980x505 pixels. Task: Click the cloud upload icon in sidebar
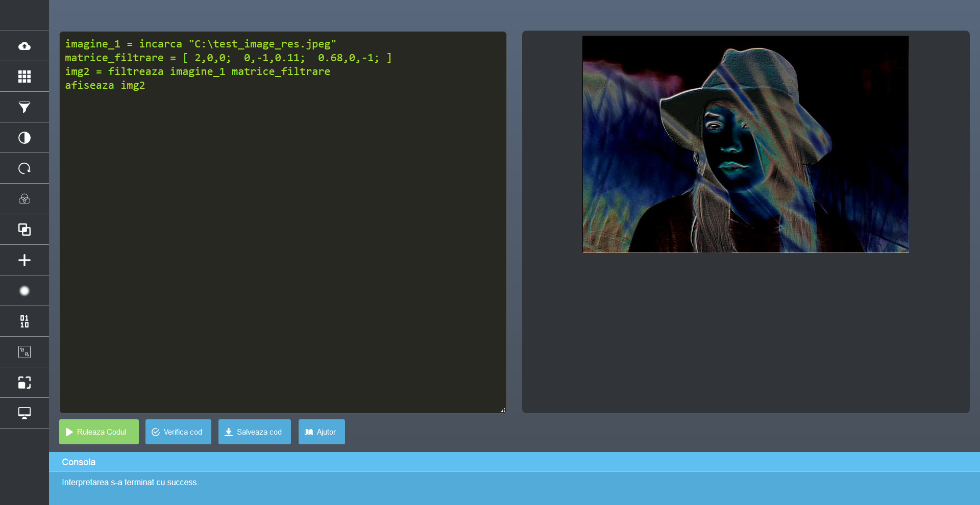pyautogui.click(x=24, y=46)
